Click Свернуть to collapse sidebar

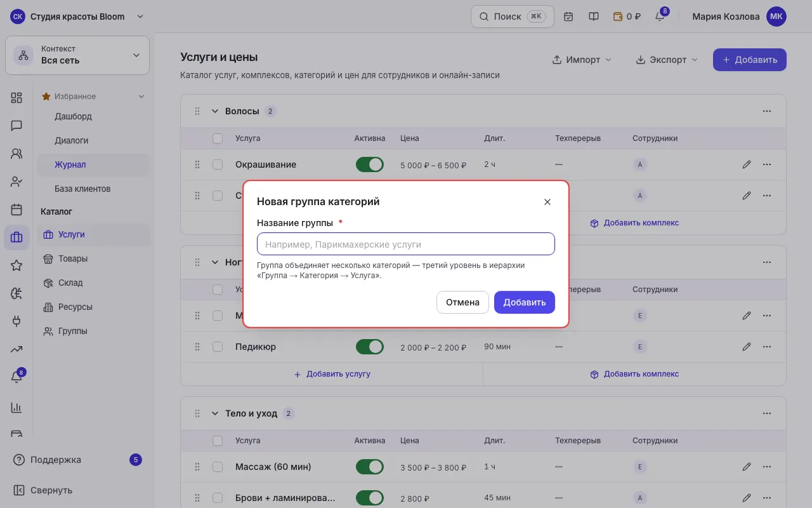(x=43, y=490)
